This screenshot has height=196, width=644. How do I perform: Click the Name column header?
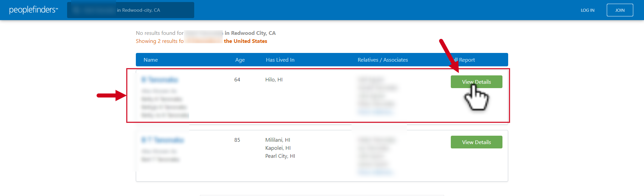[151, 60]
